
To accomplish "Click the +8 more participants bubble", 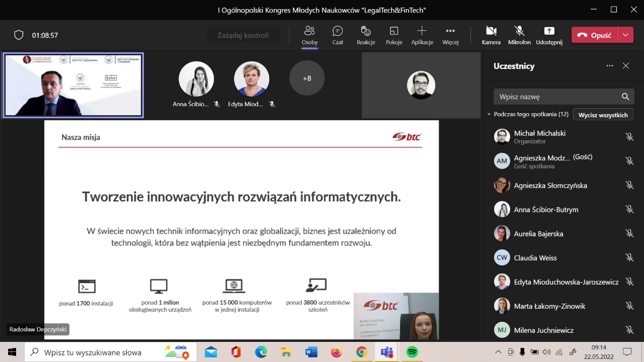I will click(x=307, y=78).
